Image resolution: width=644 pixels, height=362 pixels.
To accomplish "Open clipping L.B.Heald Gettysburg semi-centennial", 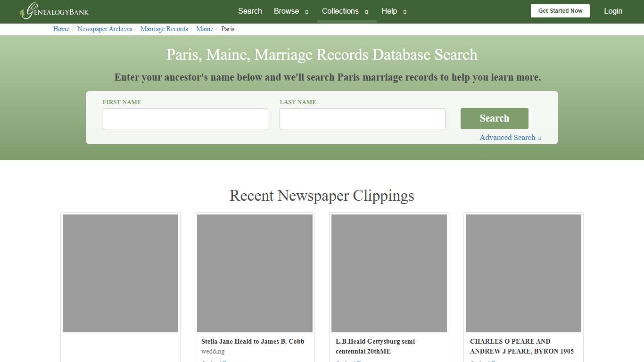I will (x=376, y=346).
